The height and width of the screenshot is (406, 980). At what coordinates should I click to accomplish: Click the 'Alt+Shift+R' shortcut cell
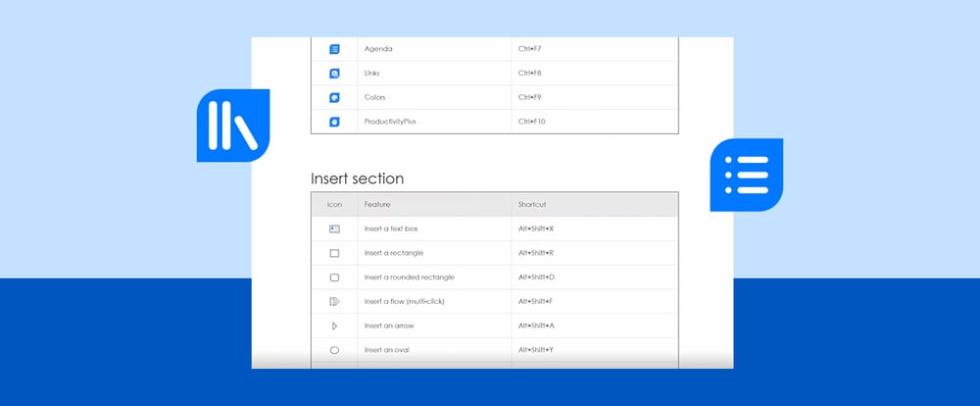point(595,253)
